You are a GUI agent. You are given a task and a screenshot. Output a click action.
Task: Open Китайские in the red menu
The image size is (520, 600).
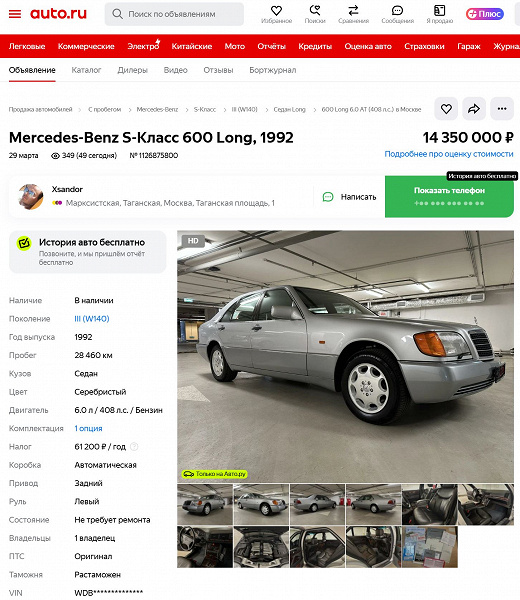coord(192,46)
